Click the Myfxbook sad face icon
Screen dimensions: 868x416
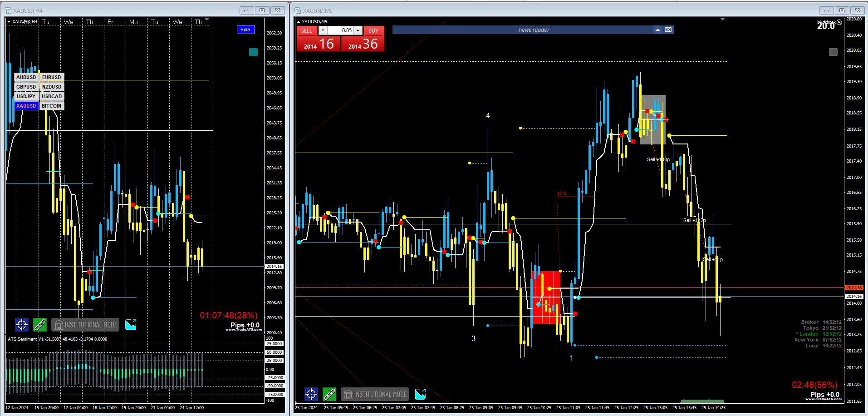pyautogui.click(x=839, y=22)
